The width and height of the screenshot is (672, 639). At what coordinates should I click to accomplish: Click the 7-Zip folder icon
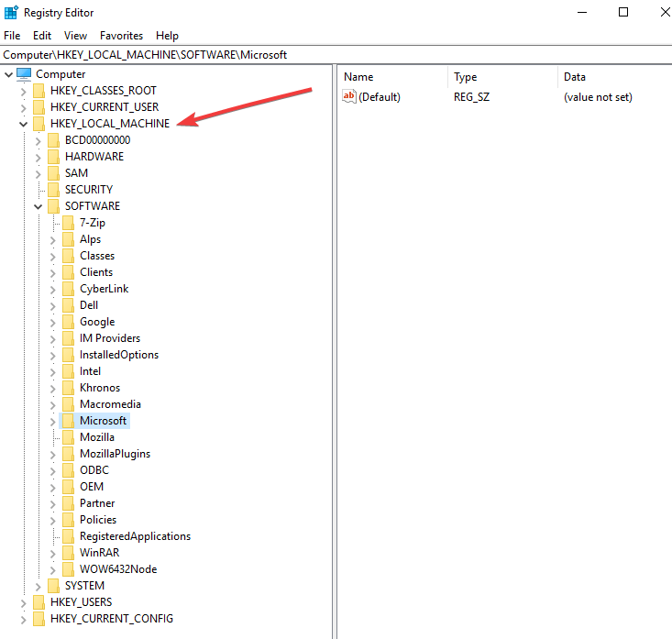click(x=68, y=223)
